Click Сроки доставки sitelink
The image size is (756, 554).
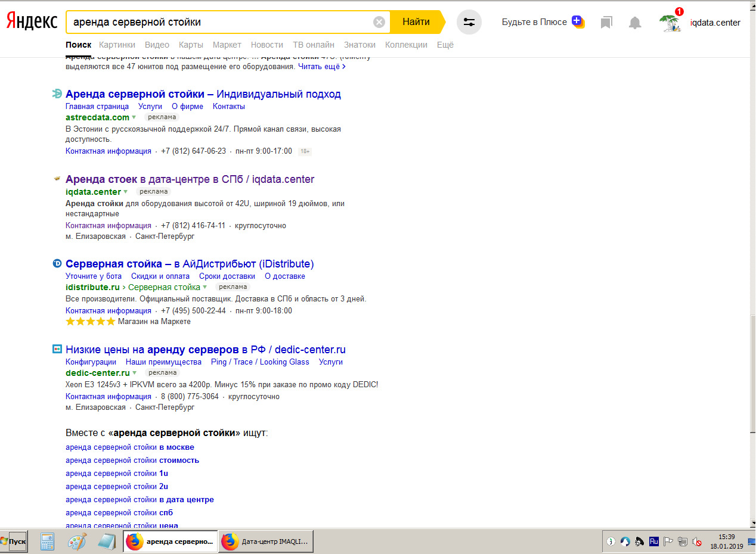(227, 276)
